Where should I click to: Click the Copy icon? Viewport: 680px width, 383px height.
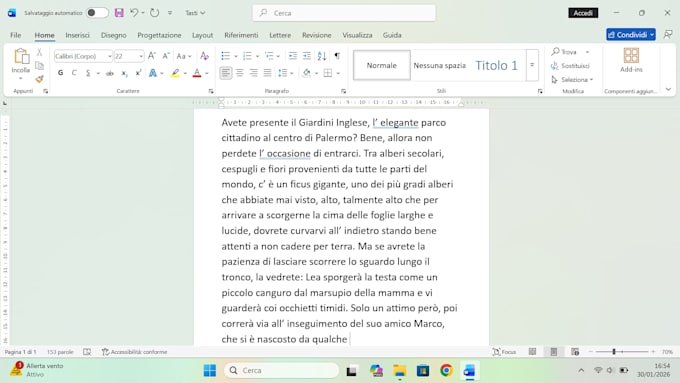click(x=39, y=65)
